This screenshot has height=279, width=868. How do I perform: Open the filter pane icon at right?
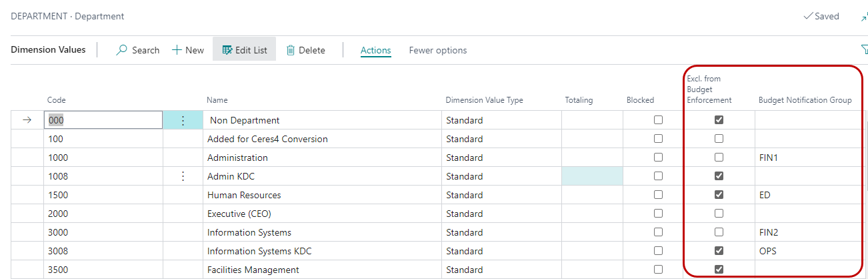tap(864, 49)
